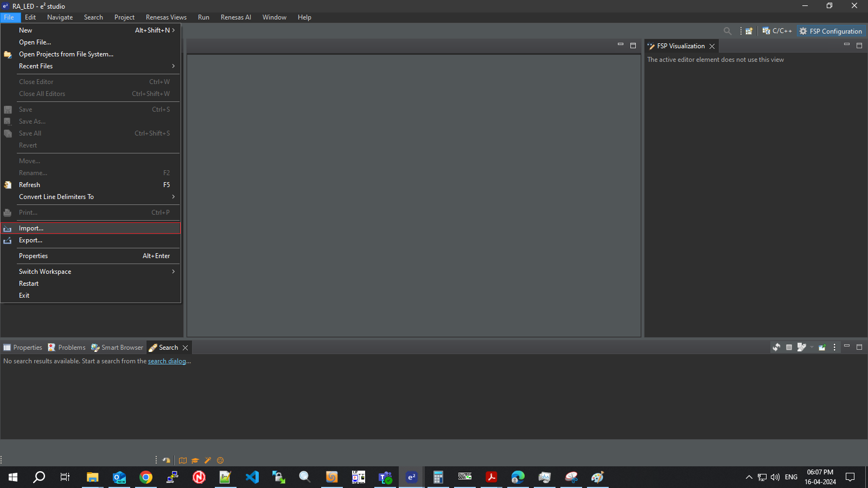Open the Search view three-dots menu

834,348
